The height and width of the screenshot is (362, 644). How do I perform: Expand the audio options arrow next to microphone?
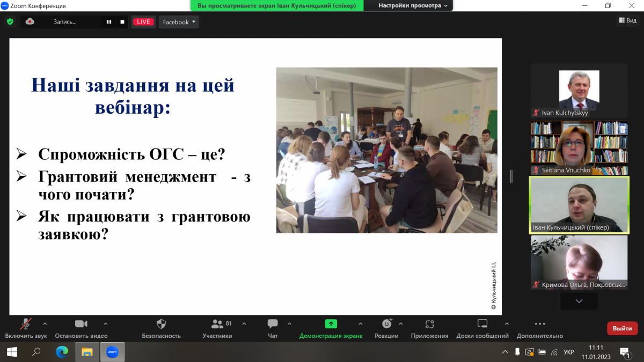pyautogui.click(x=45, y=324)
